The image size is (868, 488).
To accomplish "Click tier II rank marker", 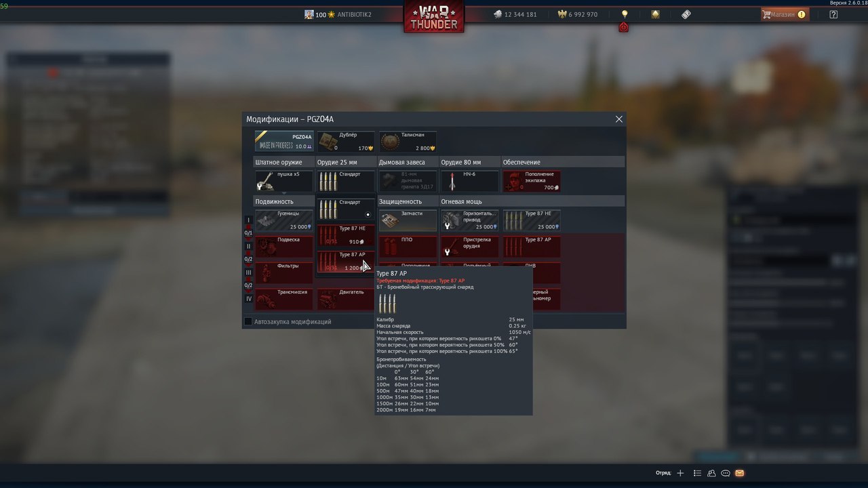I will (x=248, y=246).
